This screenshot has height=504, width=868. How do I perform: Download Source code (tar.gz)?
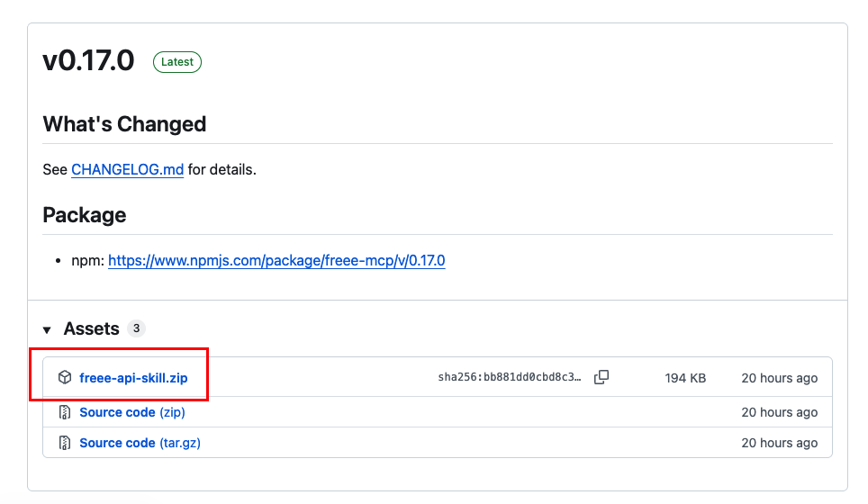click(x=146, y=443)
